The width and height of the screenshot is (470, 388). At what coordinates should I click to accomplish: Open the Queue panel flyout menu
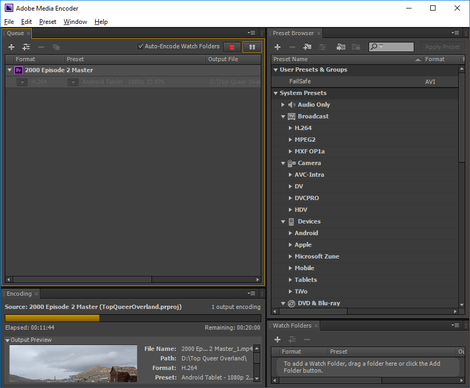[251, 33]
